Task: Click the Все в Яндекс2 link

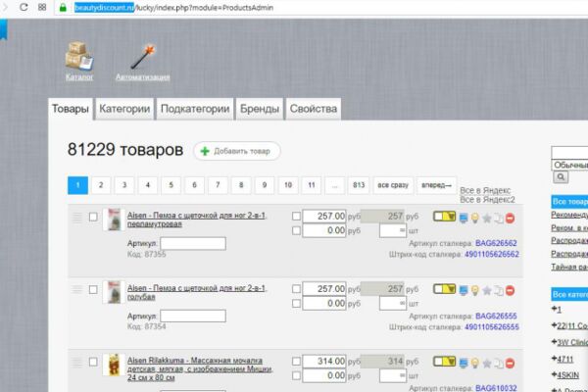Action: point(487,200)
